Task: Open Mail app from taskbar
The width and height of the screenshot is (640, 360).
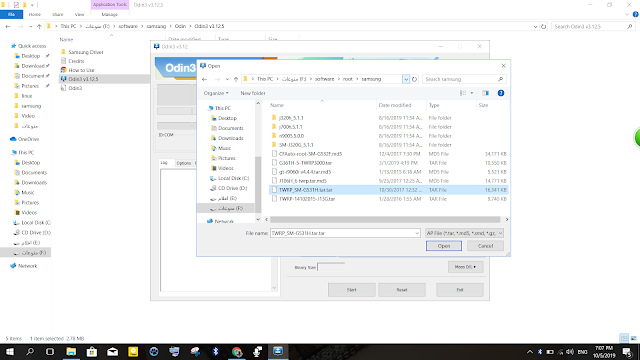Action: pyautogui.click(x=112, y=351)
